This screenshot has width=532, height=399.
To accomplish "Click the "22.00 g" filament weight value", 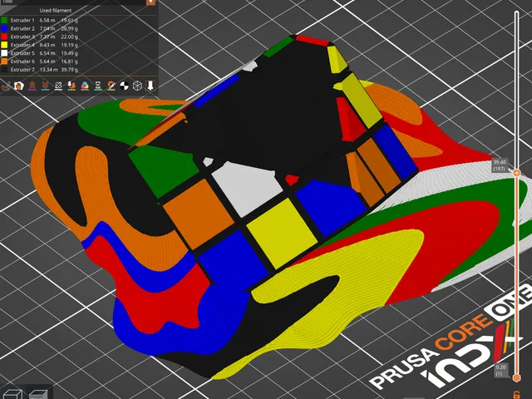I will coord(69,37).
